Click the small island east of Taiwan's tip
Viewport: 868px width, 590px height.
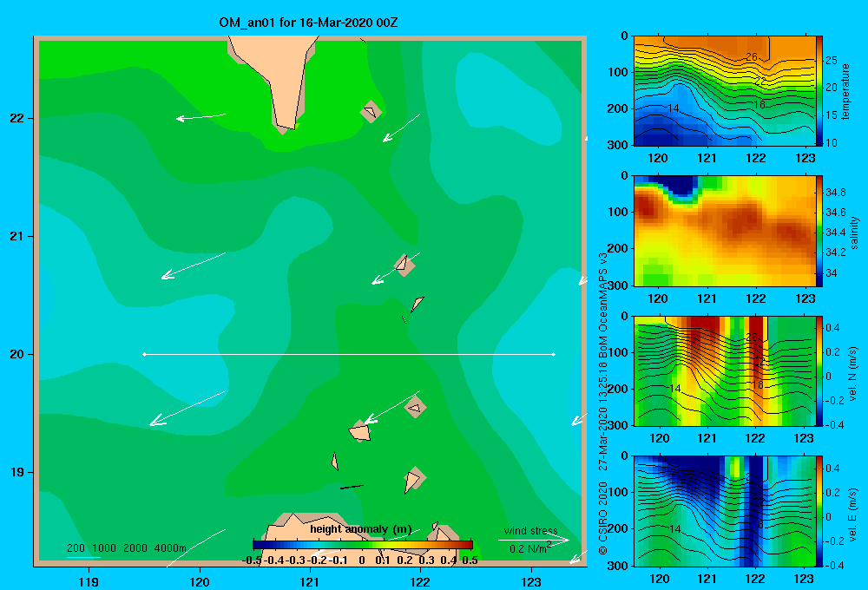click(x=371, y=111)
